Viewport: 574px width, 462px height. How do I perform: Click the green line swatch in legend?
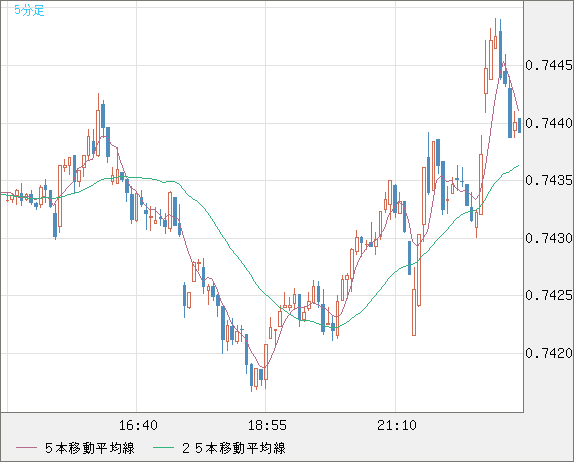pyautogui.click(x=163, y=448)
